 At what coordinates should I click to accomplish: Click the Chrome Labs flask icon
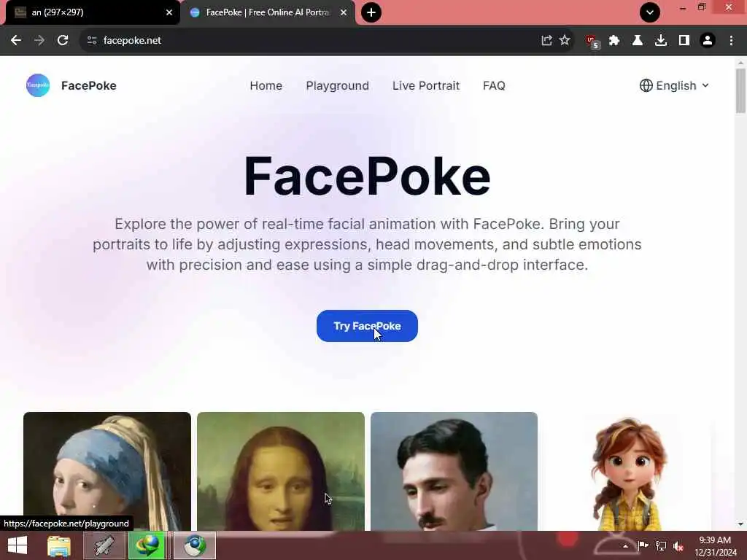click(x=638, y=41)
